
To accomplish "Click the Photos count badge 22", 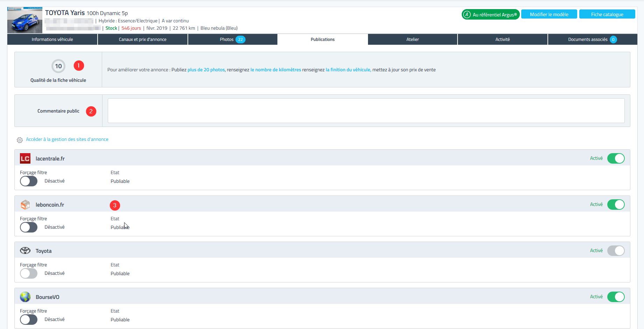I will point(240,40).
